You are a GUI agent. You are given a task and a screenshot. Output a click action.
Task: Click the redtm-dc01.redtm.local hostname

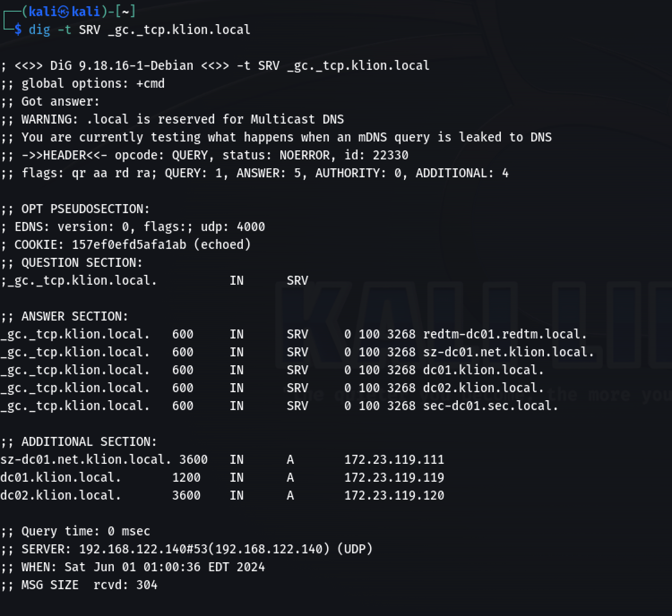point(504,334)
